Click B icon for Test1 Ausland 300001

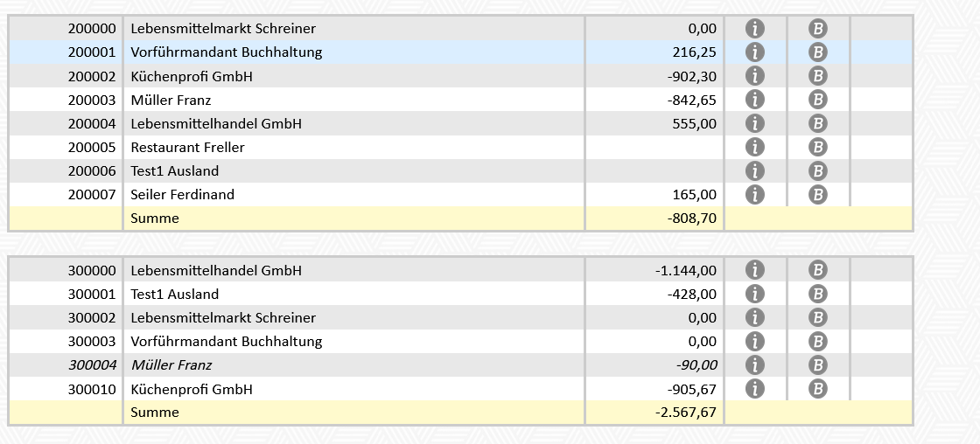pyautogui.click(x=818, y=294)
